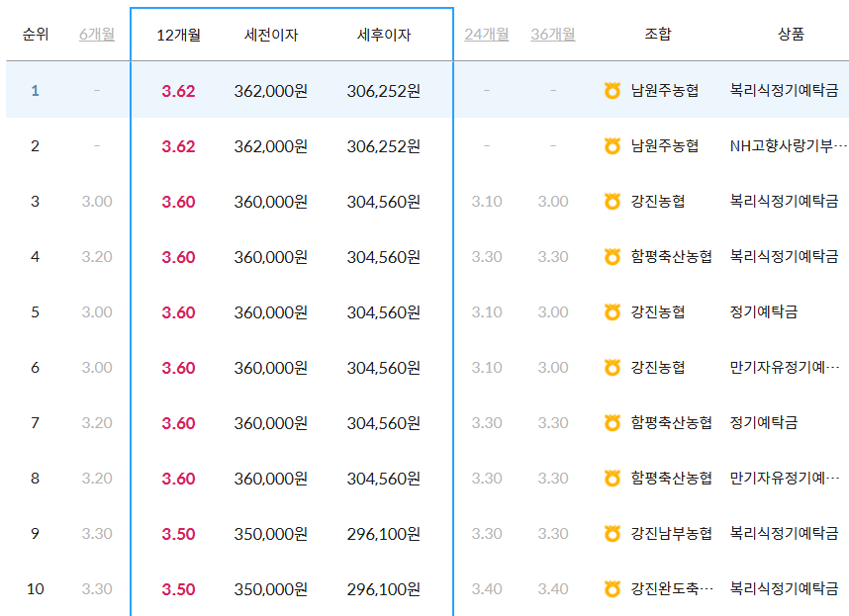Click 3.62 rate in rank 2 row
The image size is (849, 616).
178,146
